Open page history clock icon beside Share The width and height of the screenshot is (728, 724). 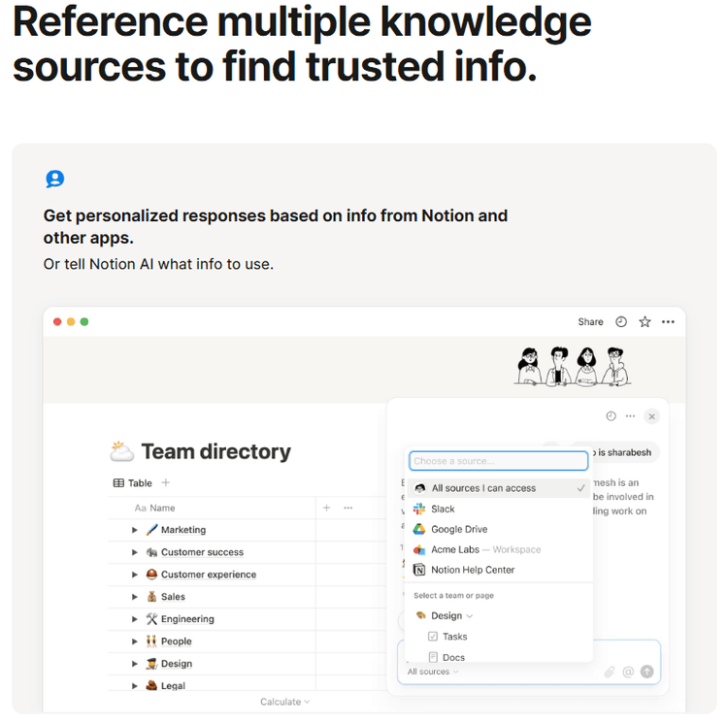(x=621, y=322)
